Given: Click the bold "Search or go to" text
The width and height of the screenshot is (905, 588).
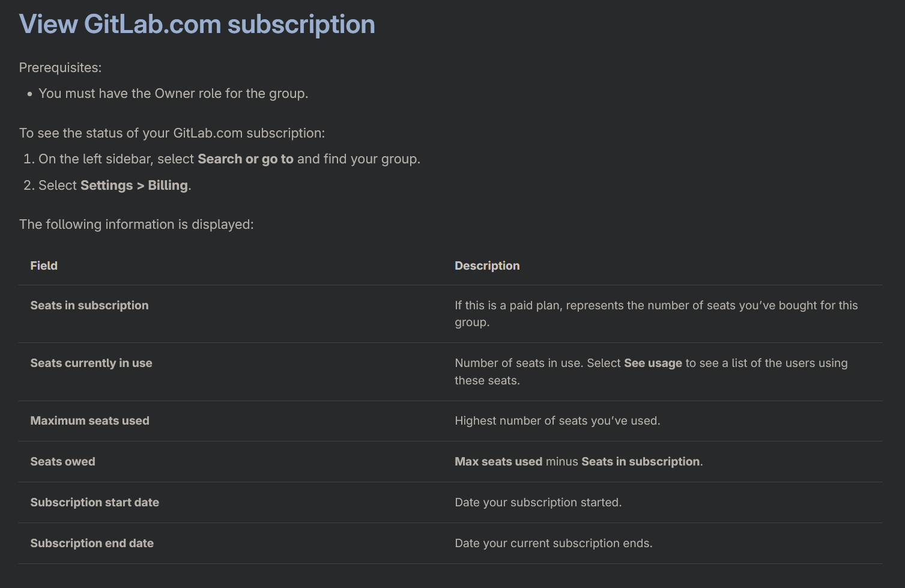Looking at the screenshot, I should (x=245, y=159).
